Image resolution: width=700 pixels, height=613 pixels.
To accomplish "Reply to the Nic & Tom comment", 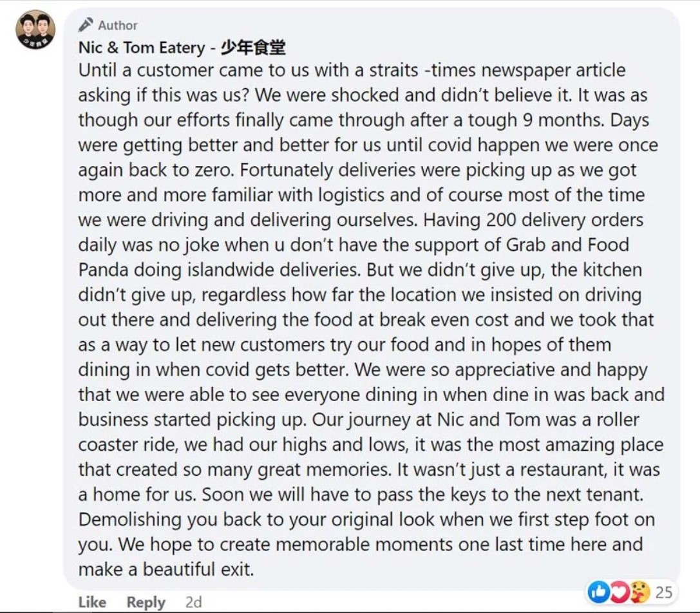I will (146, 602).
